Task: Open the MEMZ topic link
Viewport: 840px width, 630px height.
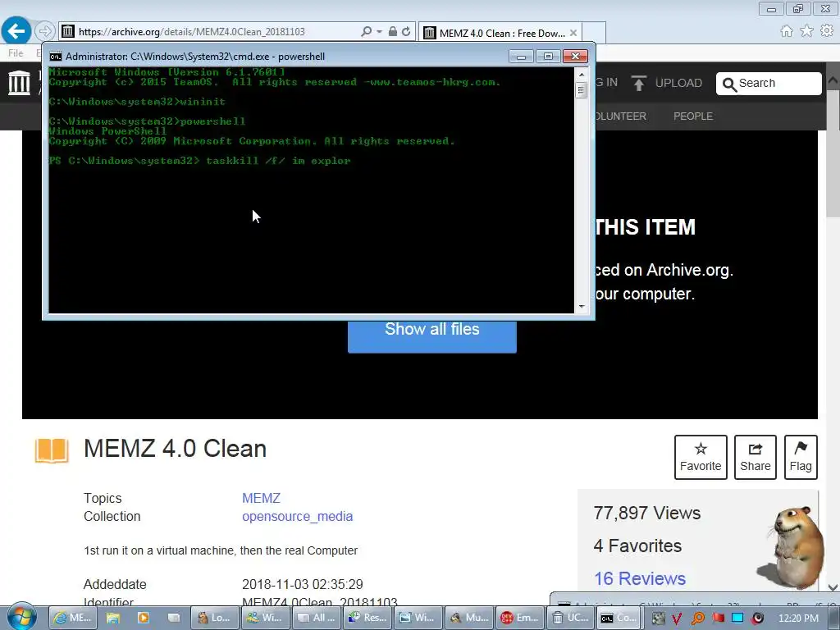Action: 261,498
